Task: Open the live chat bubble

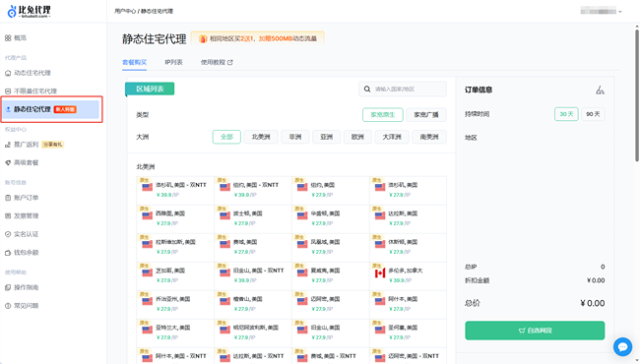Action: pos(622,347)
